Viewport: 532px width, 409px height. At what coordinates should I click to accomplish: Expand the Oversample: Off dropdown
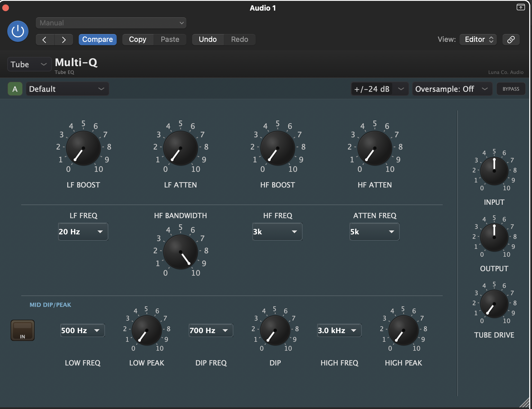[x=452, y=89]
